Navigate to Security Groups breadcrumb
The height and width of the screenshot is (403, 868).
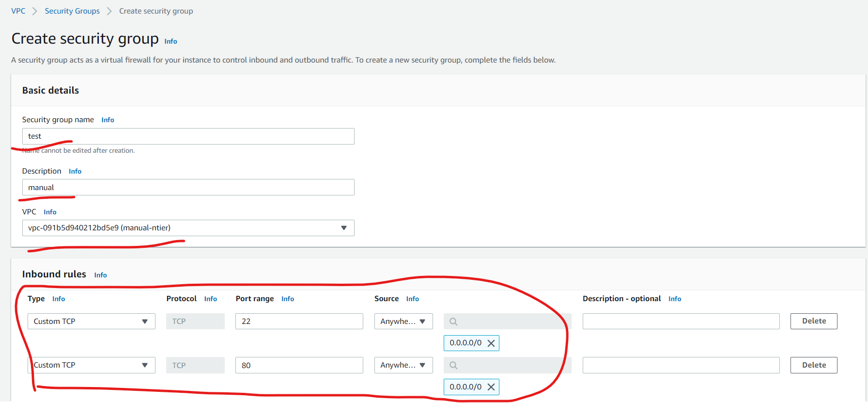[72, 11]
